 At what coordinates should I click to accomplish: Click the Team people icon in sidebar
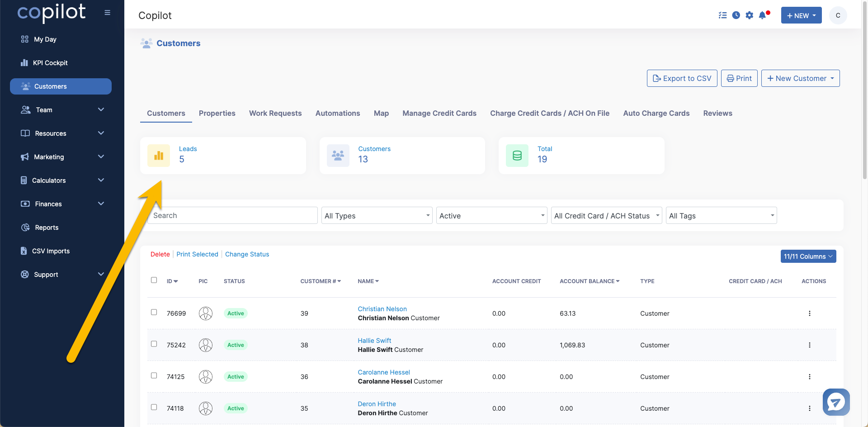click(x=26, y=110)
